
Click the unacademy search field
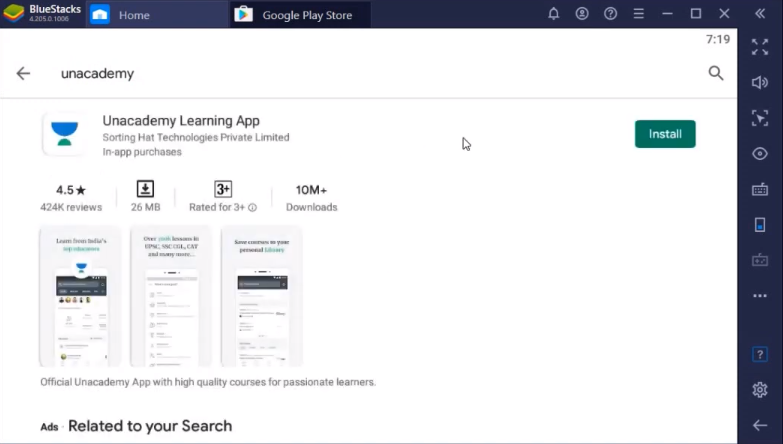coord(97,73)
